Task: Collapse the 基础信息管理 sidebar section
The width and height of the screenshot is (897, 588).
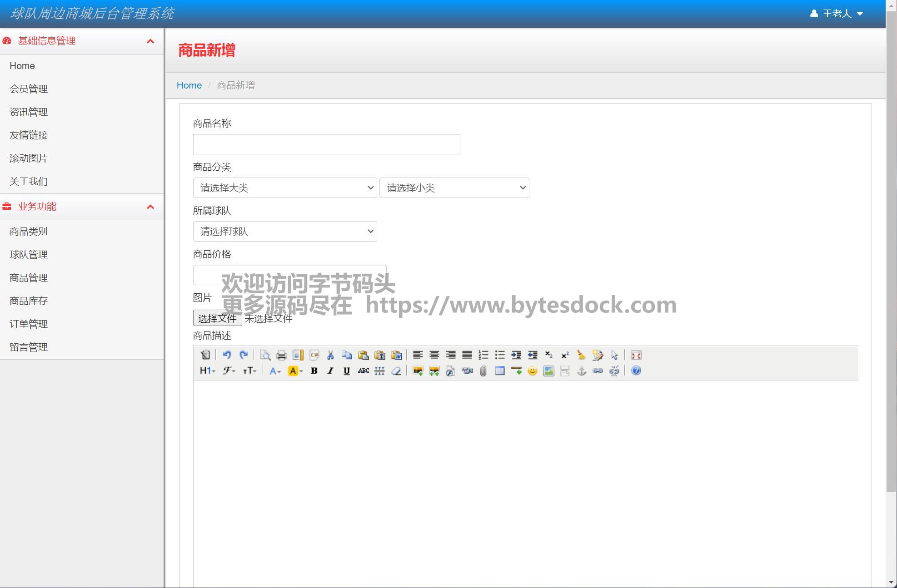Action: tap(150, 41)
